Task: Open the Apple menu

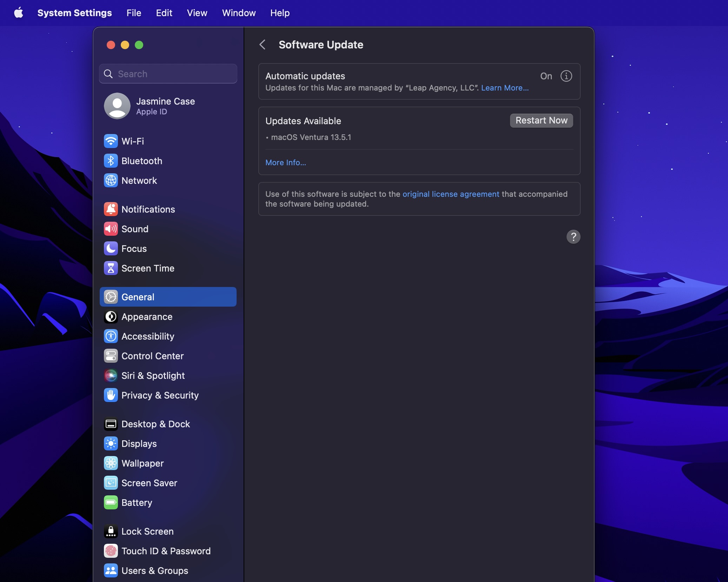Action: (19, 13)
